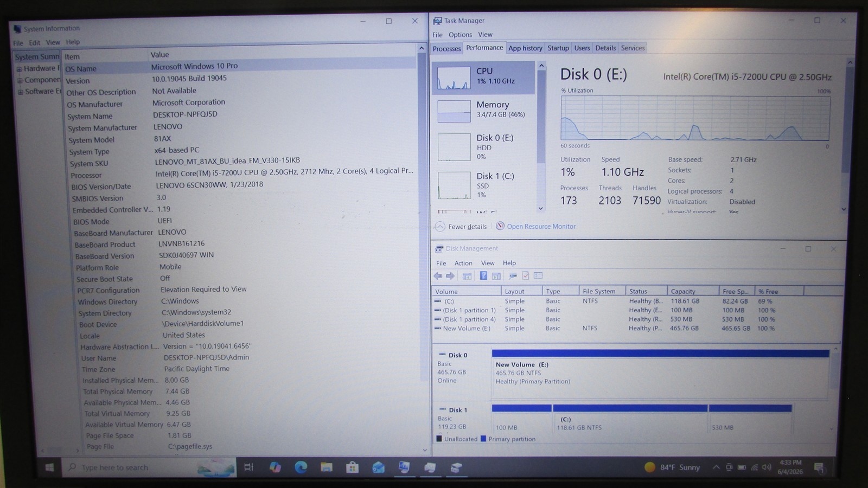Open Microsoft Store from taskbar

353,467
